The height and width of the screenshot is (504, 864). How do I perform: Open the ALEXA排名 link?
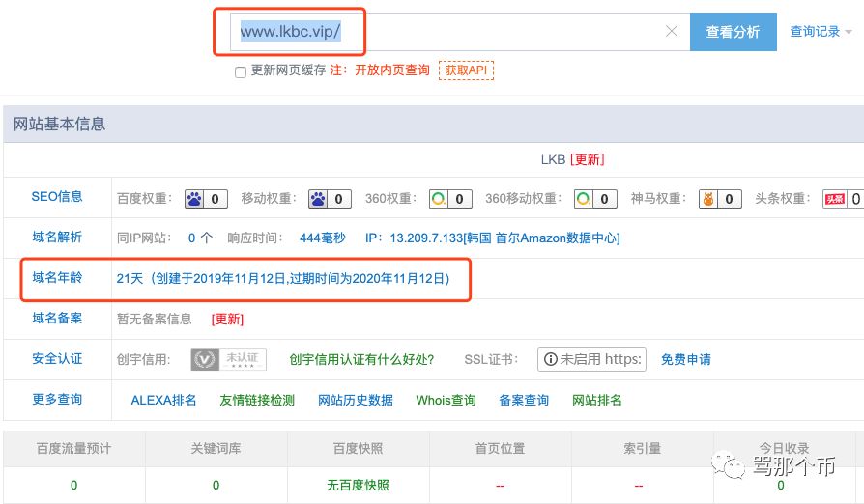(x=163, y=400)
